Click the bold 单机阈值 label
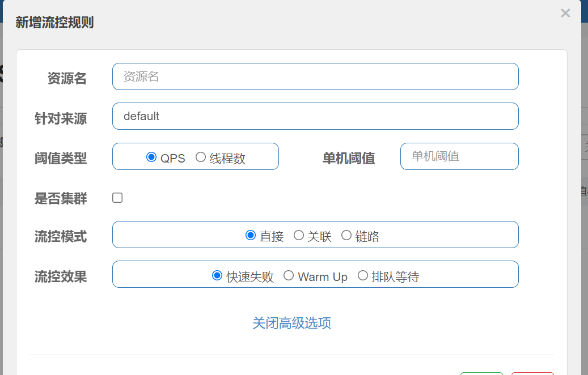 tap(349, 158)
